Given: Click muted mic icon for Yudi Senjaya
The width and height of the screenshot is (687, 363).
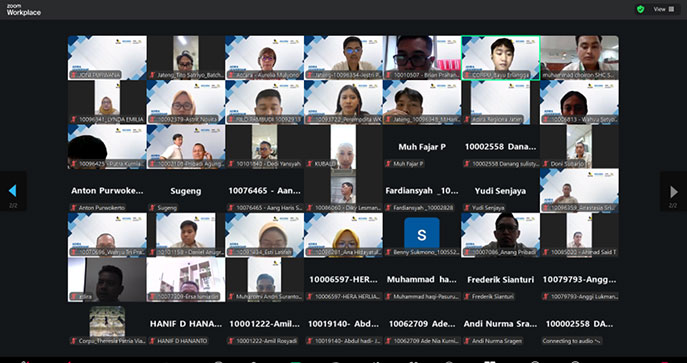Looking at the screenshot, I should (x=467, y=208).
